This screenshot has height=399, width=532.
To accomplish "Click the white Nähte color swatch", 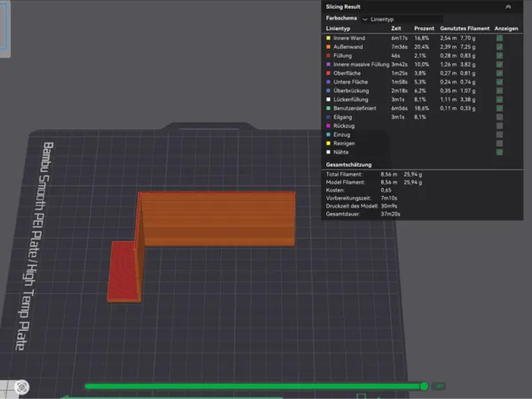I will tap(328, 153).
